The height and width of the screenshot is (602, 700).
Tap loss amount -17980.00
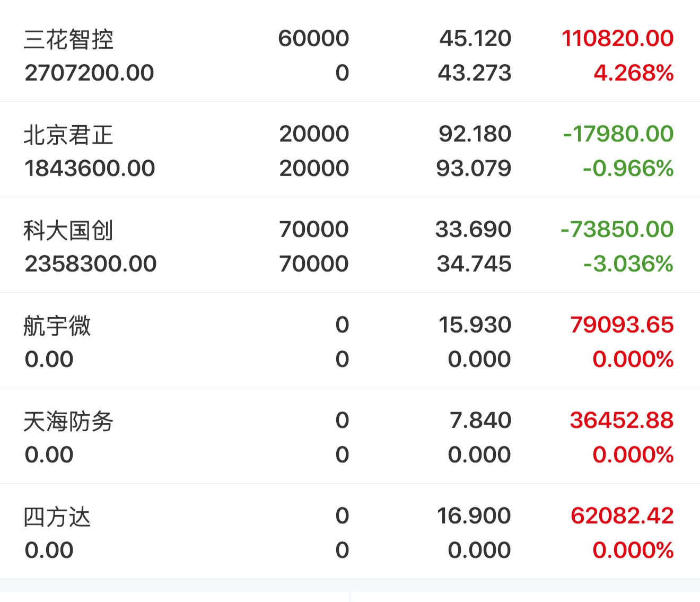(x=618, y=134)
